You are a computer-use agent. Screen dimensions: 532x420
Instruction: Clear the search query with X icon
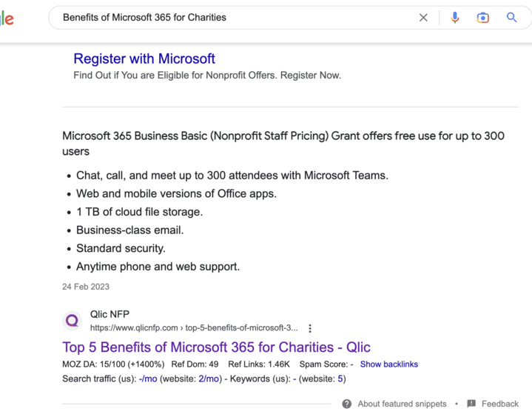tap(423, 18)
